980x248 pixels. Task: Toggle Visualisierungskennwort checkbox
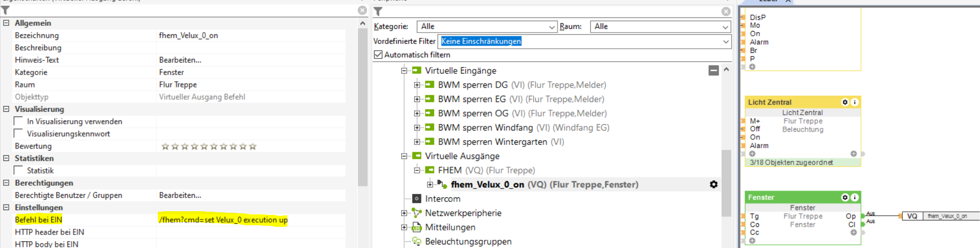(x=18, y=134)
